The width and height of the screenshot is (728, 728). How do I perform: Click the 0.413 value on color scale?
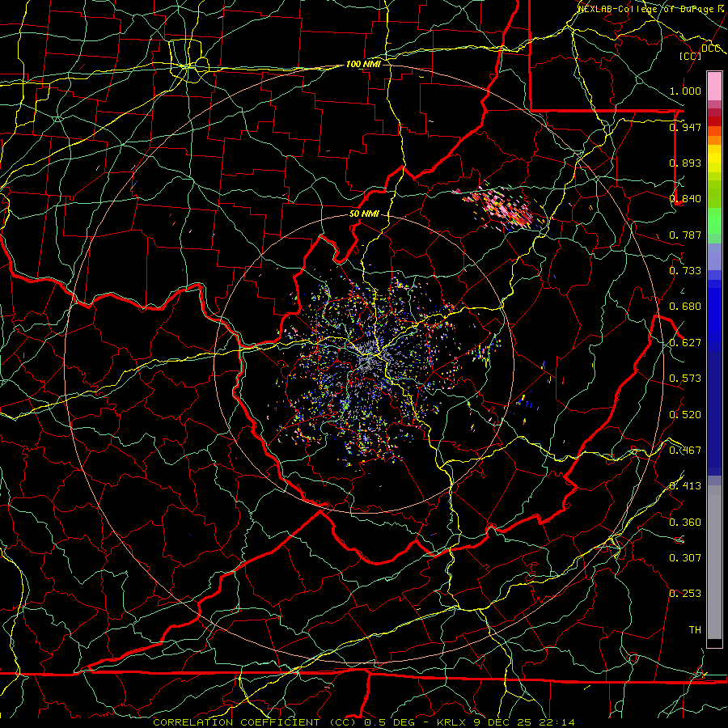pos(685,486)
